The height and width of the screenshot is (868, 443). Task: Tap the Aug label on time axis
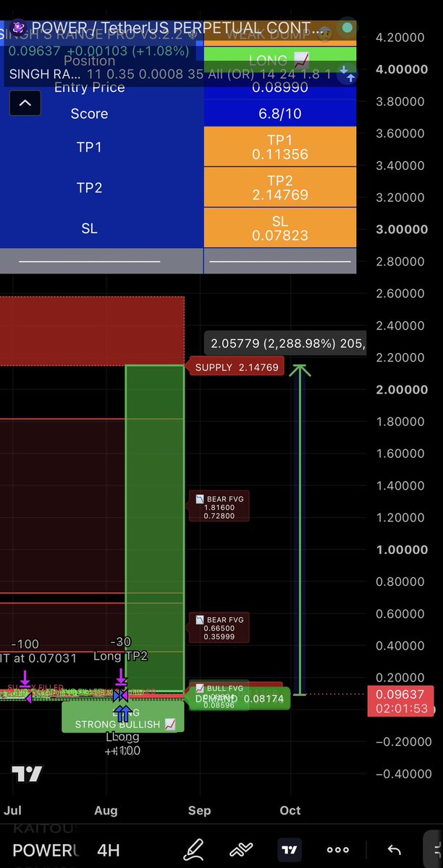(x=106, y=810)
